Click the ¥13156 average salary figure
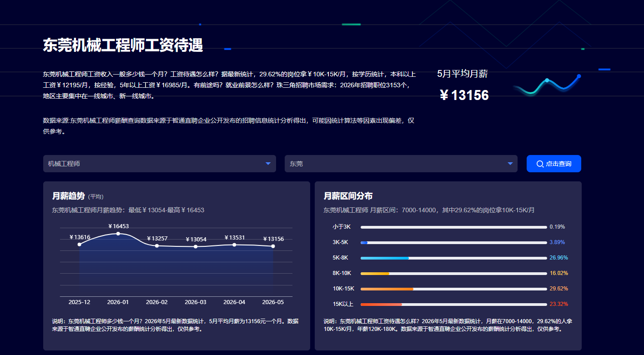Viewport: 644px width, 355px height. pos(464,95)
